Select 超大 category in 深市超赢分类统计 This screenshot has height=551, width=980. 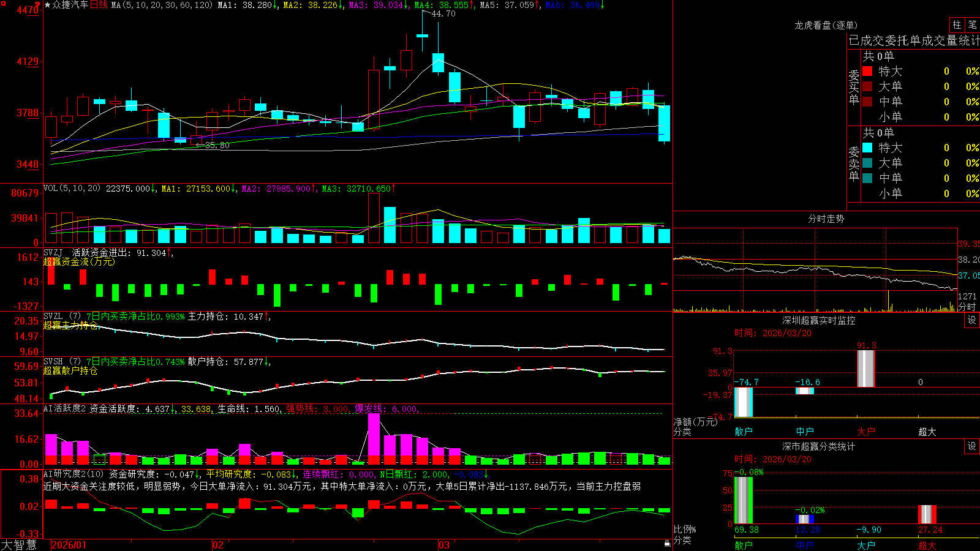pyautogui.click(x=927, y=545)
